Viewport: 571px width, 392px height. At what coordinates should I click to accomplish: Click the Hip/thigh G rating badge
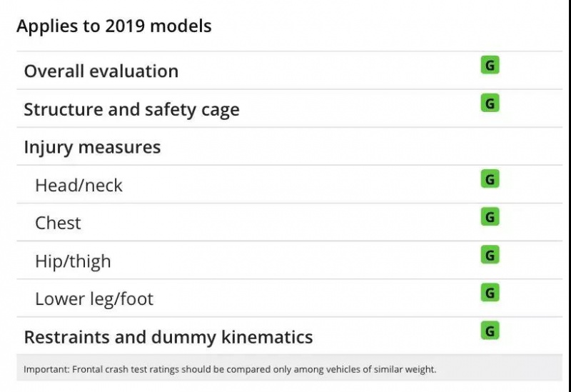490,255
